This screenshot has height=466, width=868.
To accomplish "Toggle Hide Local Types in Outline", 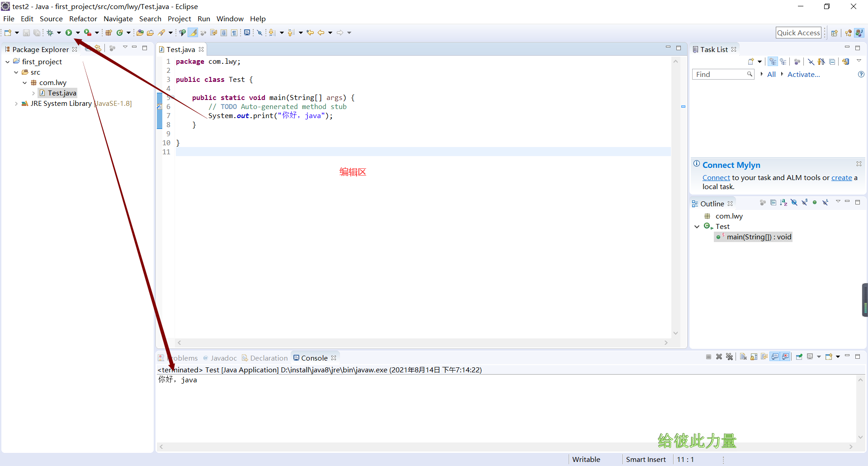I will [826, 203].
